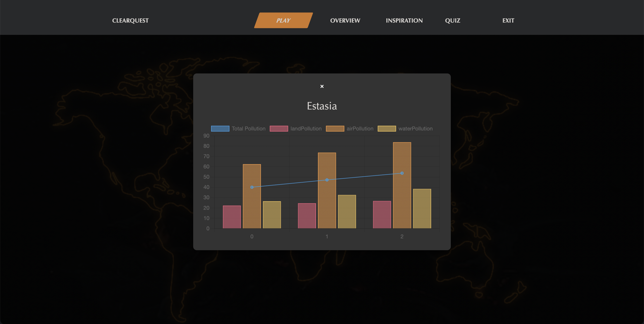
Task: Click the airPollution bar for round 0
Action: (252, 207)
